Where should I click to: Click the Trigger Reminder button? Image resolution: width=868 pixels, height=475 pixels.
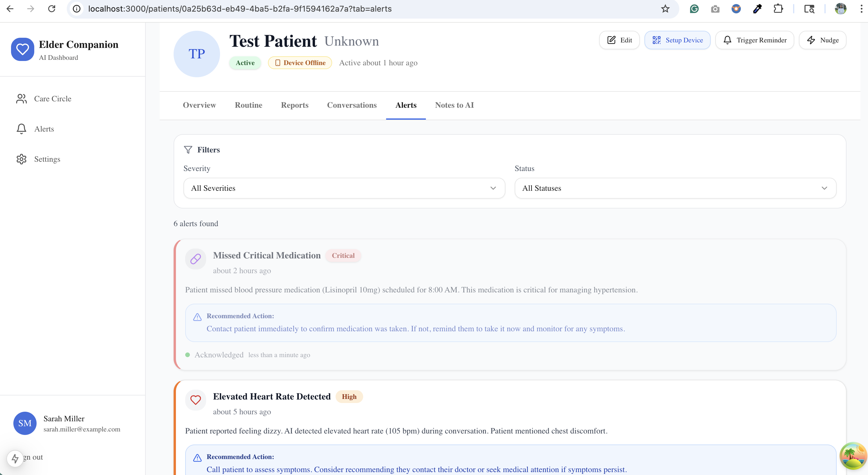[x=754, y=40]
